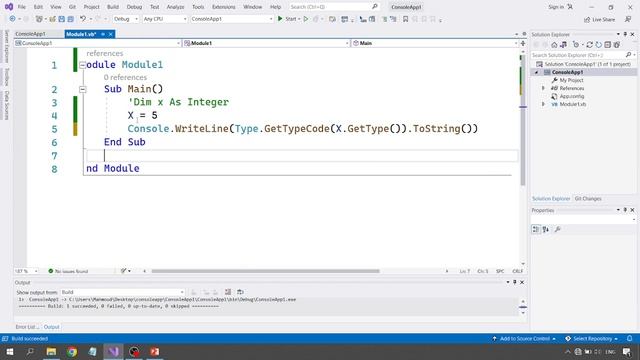Click Select Repository in status bar
This screenshot has height=360, width=640.
pos(591,338)
